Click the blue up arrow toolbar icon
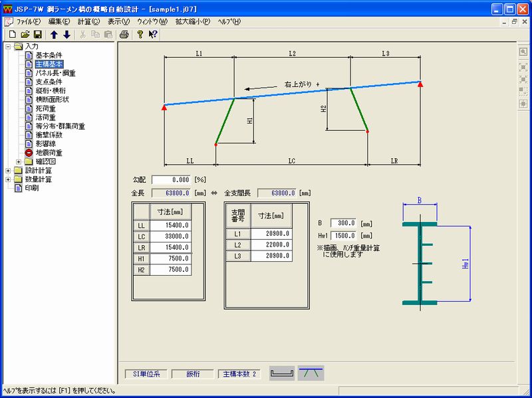 (x=55, y=35)
